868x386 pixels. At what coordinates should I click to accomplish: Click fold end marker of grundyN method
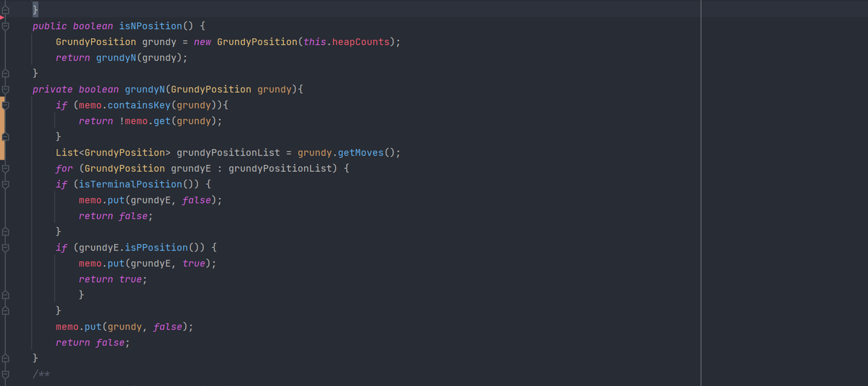tap(5, 358)
